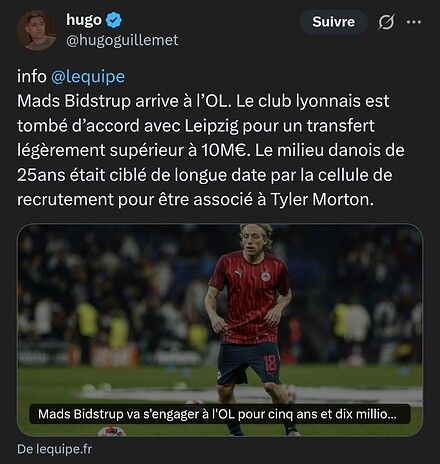Open the @lequipe mention link
The height and width of the screenshot is (464, 440).
(x=88, y=76)
